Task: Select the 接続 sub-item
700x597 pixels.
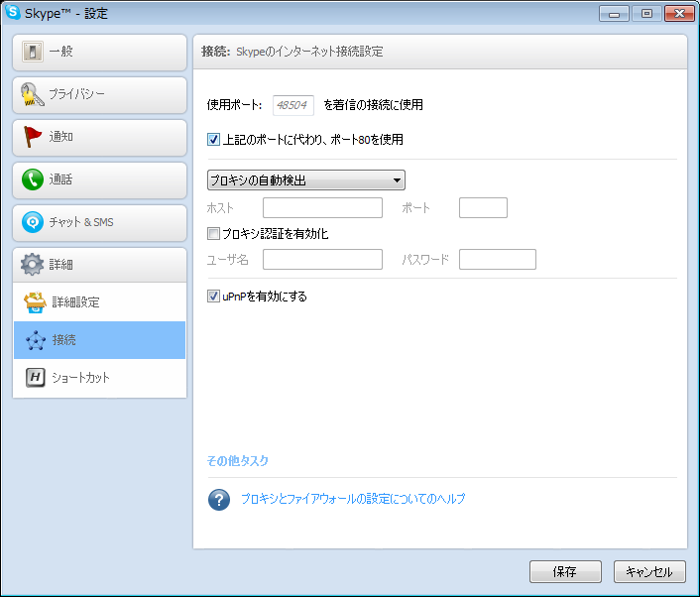Action: (x=99, y=340)
